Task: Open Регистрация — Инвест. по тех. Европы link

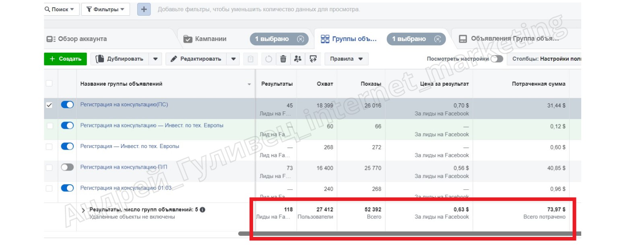Action: (x=130, y=146)
